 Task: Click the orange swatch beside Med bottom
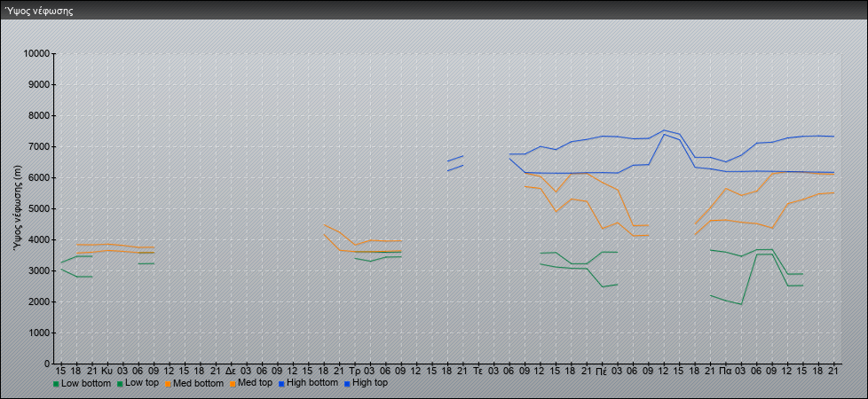tap(168, 384)
